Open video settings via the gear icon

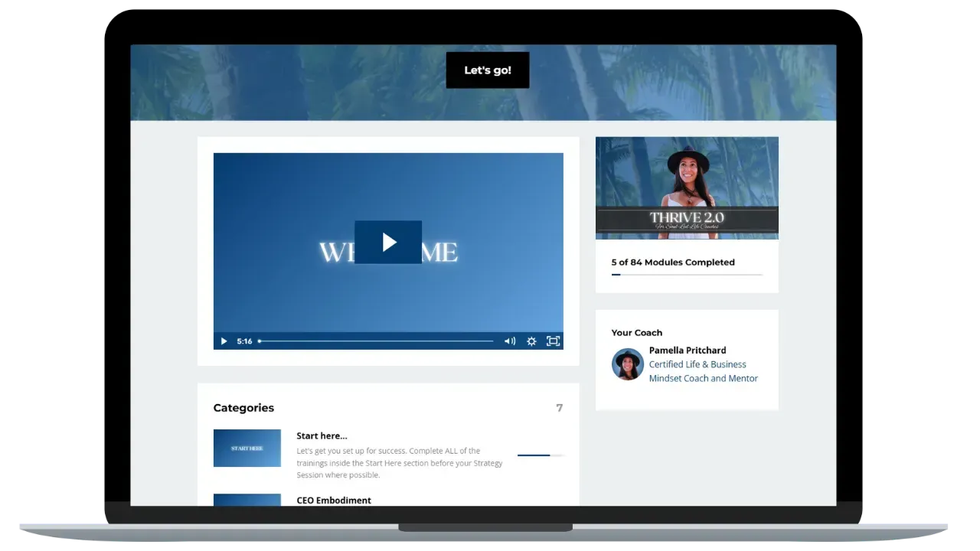531,341
